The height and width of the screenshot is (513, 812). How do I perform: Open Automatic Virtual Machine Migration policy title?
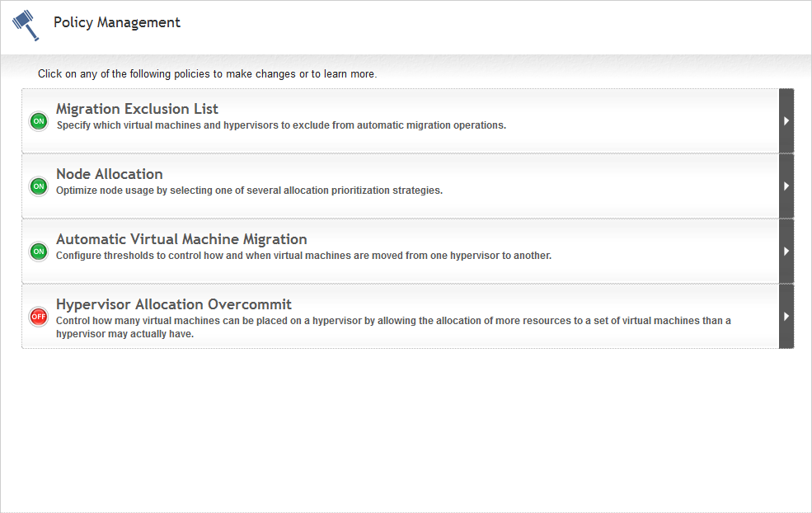point(181,239)
